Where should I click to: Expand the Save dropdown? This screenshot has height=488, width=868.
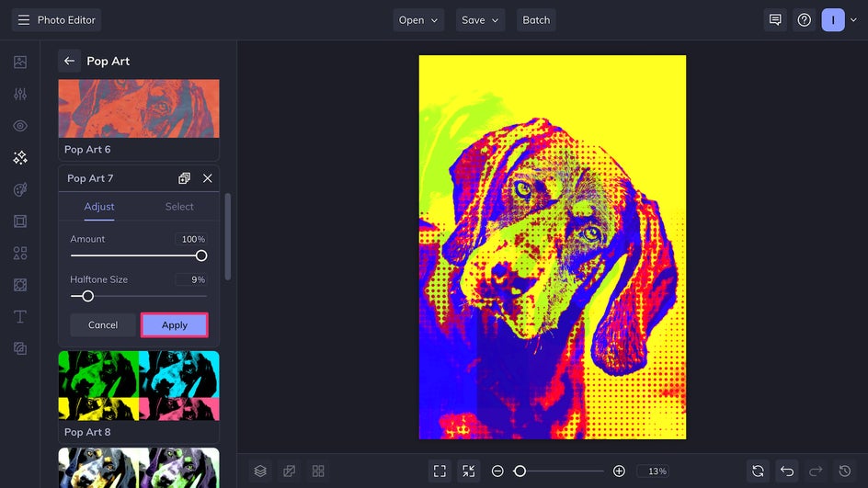tap(480, 20)
